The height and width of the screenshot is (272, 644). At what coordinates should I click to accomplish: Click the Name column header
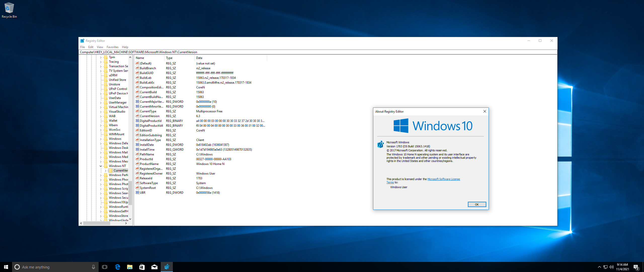149,58
